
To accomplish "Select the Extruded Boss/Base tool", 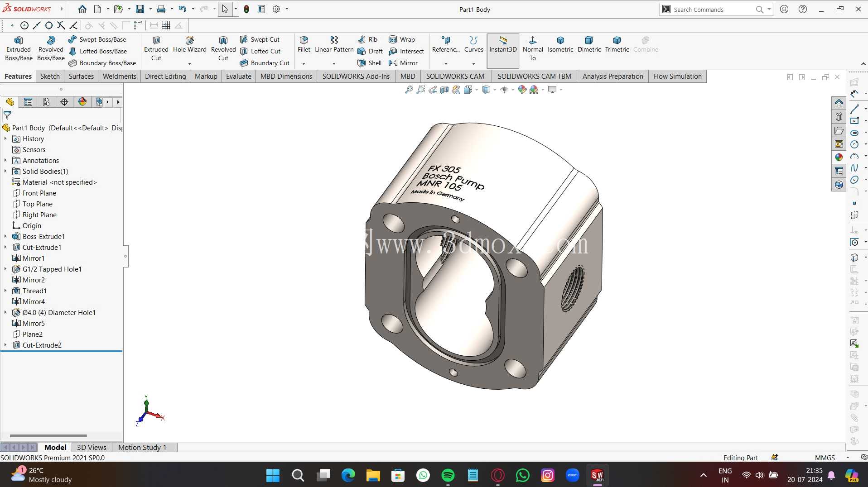I will [x=19, y=48].
